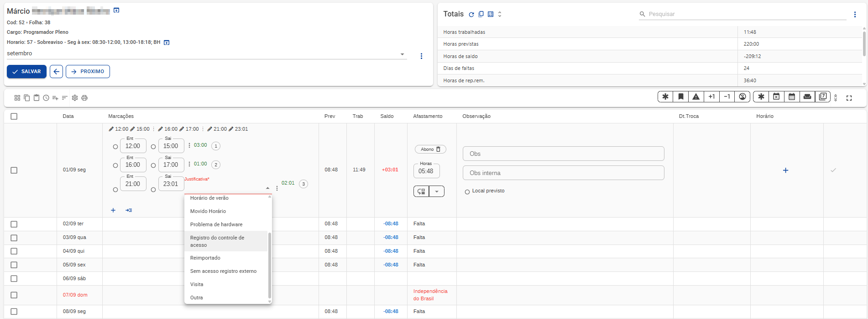868x319 pixels.
Task: Select 'Problema de hardware' justification
Action: tap(226, 224)
